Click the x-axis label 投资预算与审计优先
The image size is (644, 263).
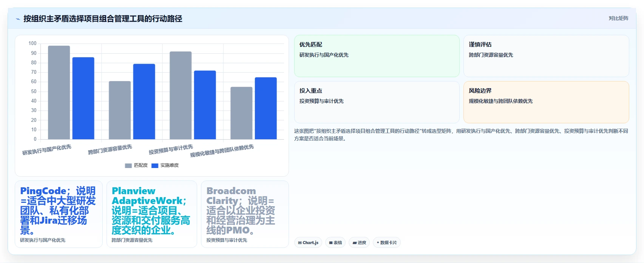(171, 149)
